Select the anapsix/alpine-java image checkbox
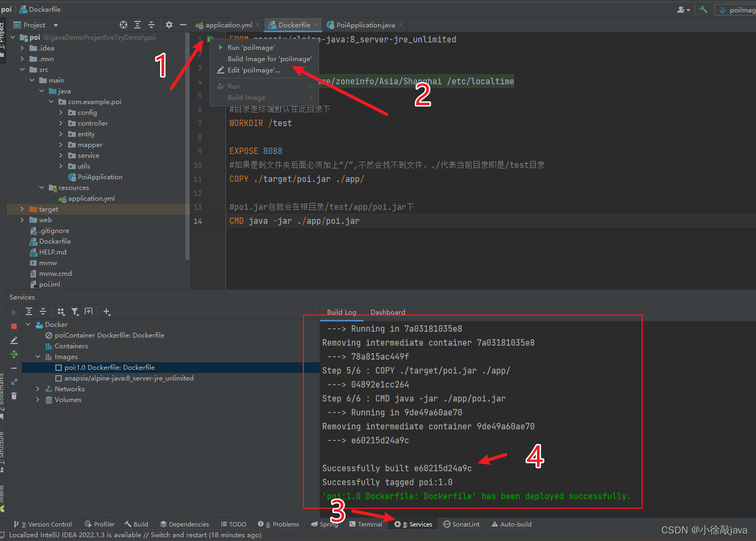The height and width of the screenshot is (541, 756). pos(59,378)
